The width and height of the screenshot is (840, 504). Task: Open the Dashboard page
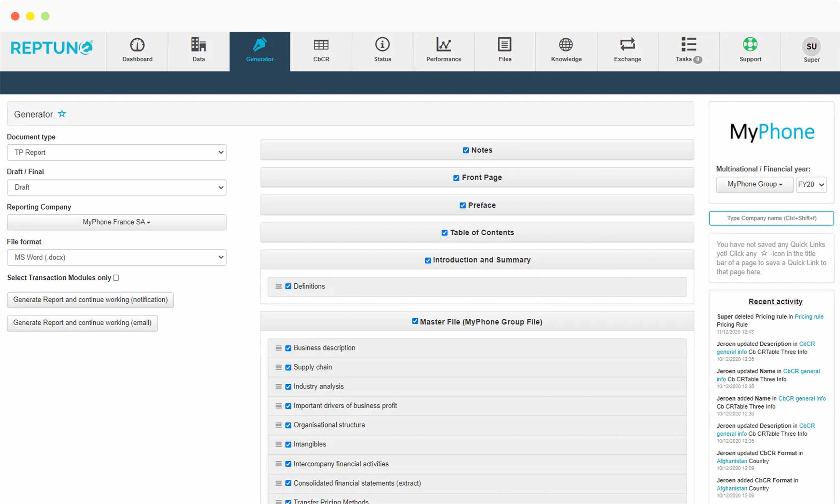137,51
